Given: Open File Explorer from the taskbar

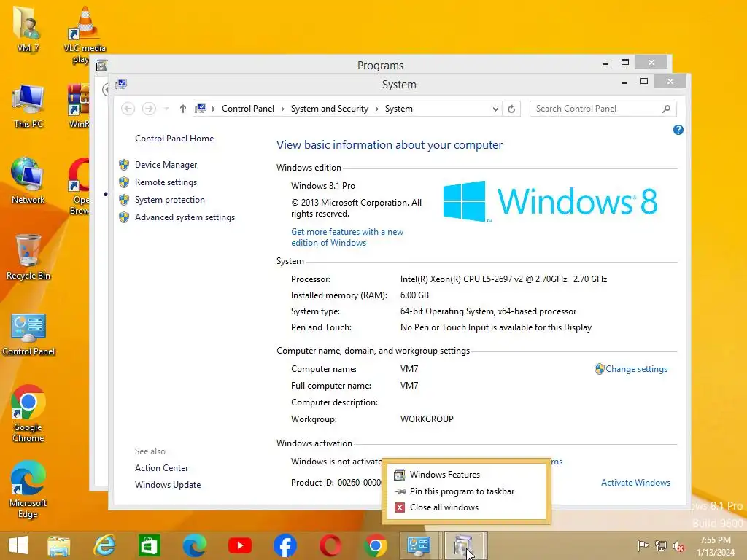Looking at the screenshot, I should 58,545.
